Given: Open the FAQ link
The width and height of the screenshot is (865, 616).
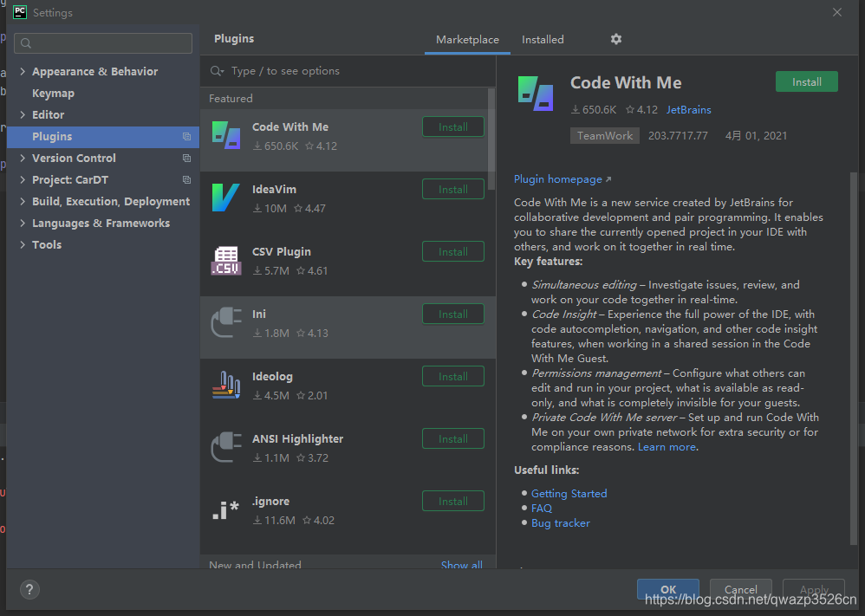Looking at the screenshot, I should 541,508.
